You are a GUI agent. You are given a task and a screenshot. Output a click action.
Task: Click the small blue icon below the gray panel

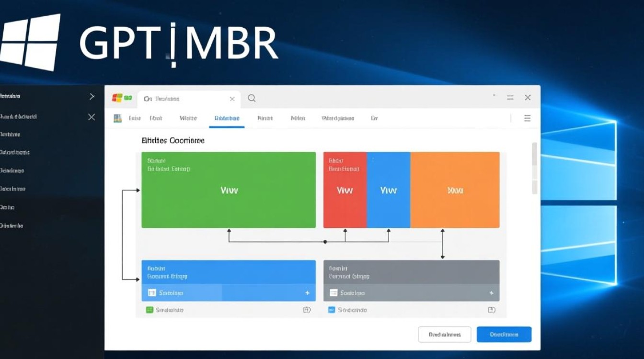click(x=332, y=310)
